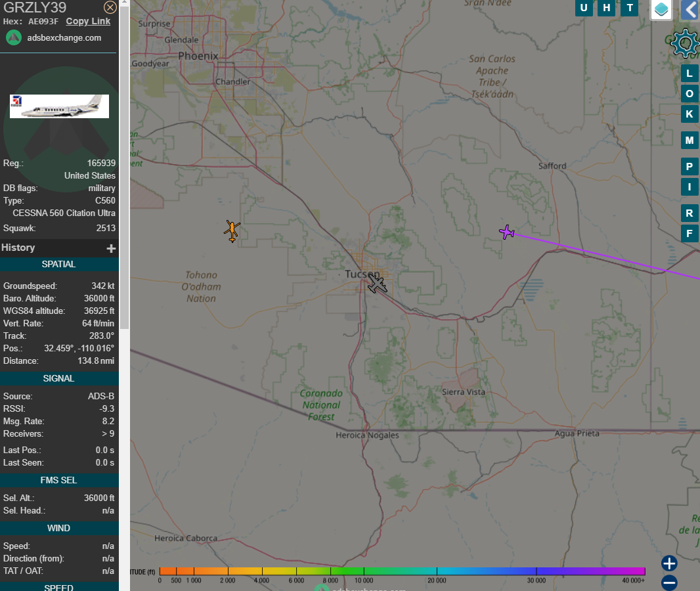Click the groundspeed value 342 kt
The image size is (700, 591).
pyautogui.click(x=102, y=286)
